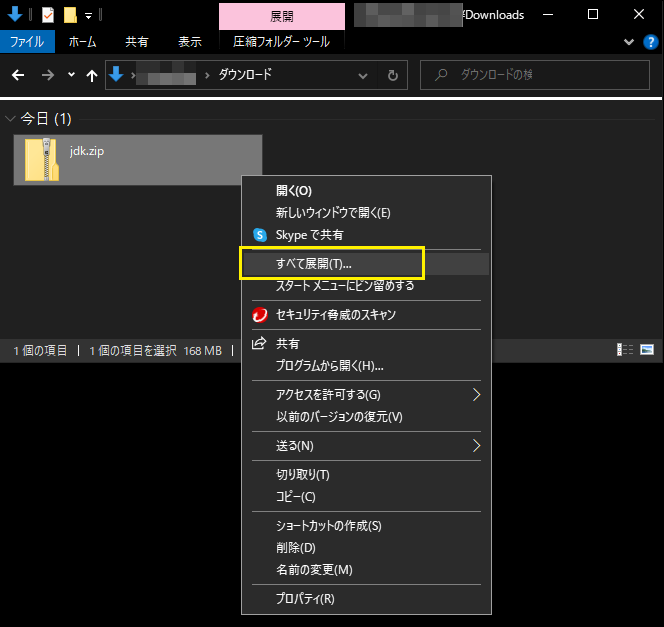Click 削除(D) to delete the file
The height and width of the screenshot is (627, 664).
[296, 548]
